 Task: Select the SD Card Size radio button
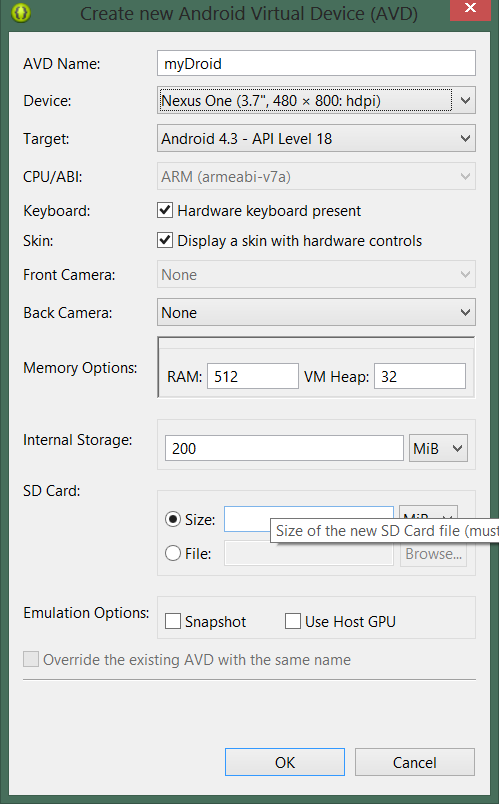173,519
